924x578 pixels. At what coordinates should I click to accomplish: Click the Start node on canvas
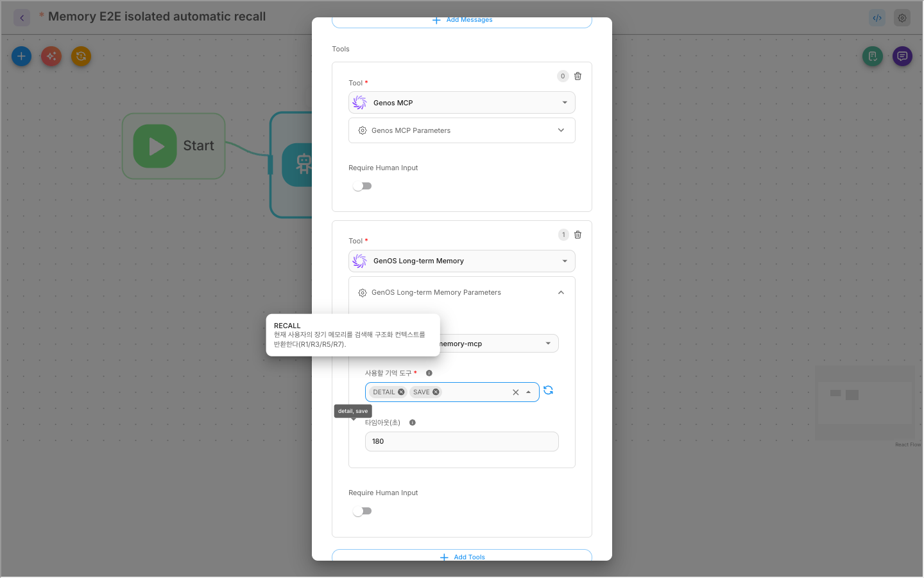coord(174,146)
